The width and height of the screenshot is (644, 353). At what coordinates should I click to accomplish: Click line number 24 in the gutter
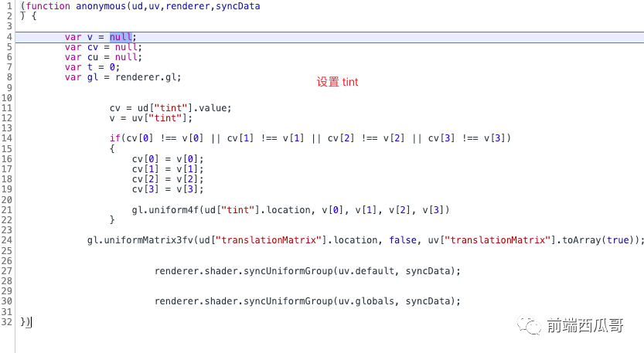(x=6, y=240)
